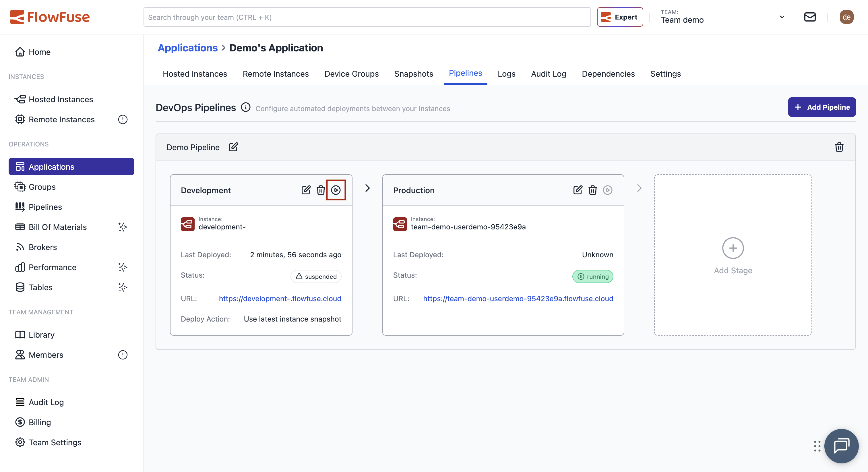Click '2 minutes, 56 seconds ago' text
The image size is (868, 472).
(296, 255)
